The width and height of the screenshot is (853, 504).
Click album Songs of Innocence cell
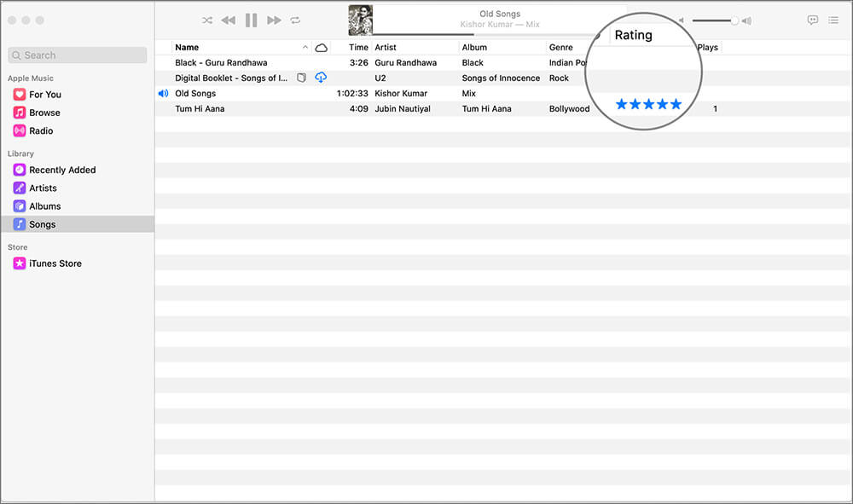click(x=501, y=78)
